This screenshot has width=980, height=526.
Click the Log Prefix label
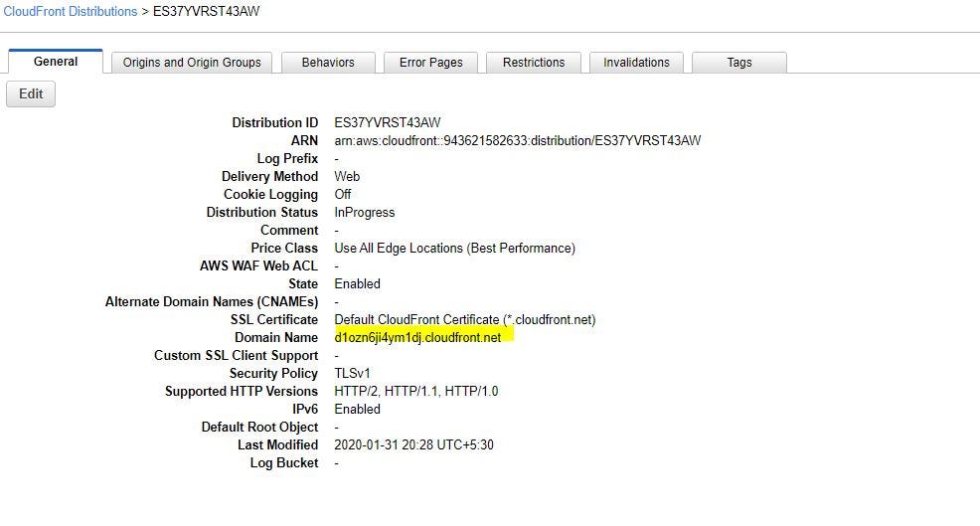[287, 159]
